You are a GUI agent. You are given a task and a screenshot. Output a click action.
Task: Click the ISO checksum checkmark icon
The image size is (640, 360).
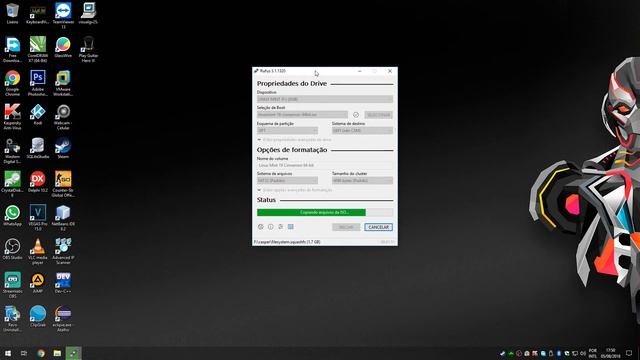point(356,115)
